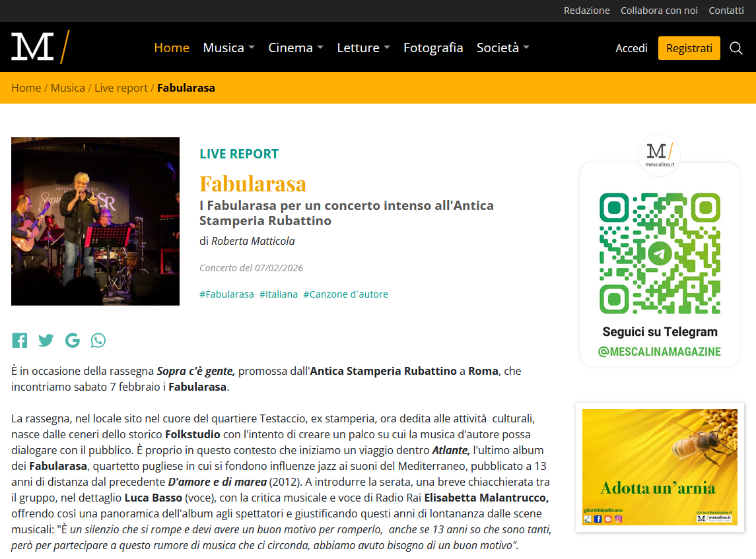Expand the Cinema dropdown menu
This screenshot has height=559, width=756.
(296, 48)
